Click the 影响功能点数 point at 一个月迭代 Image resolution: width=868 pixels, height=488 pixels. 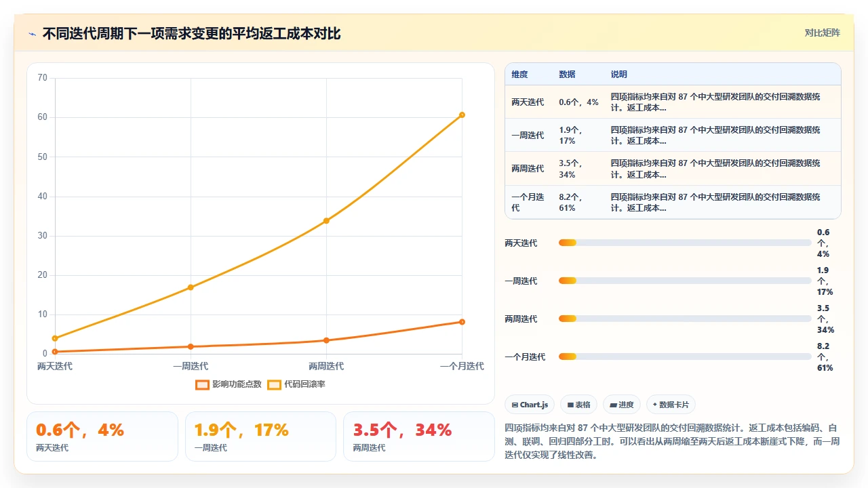pyautogui.click(x=462, y=322)
